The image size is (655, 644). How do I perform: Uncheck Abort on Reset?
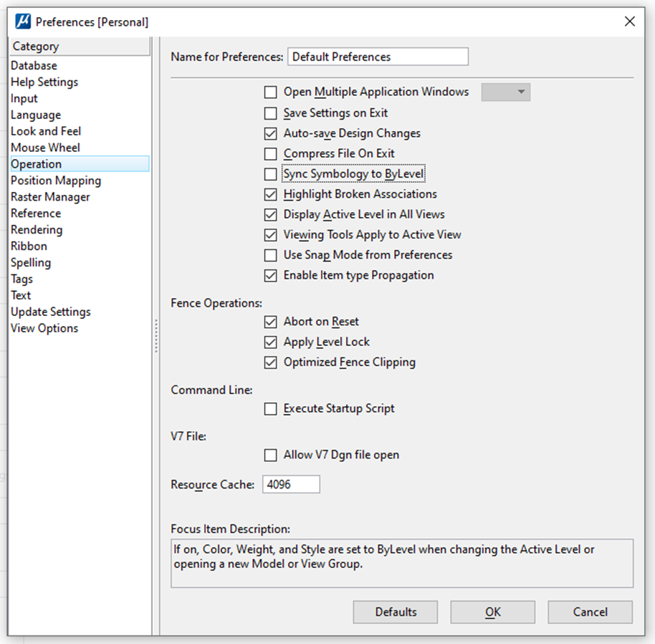coord(270,322)
